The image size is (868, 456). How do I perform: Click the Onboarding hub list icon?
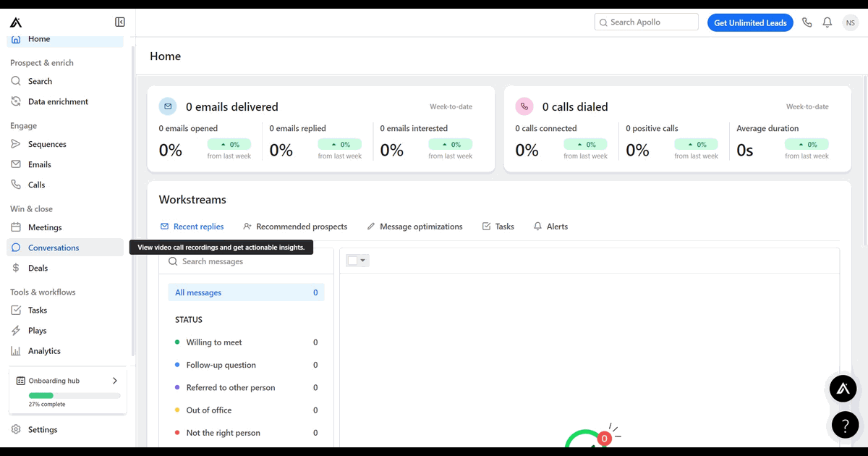pyautogui.click(x=21, y=381)
